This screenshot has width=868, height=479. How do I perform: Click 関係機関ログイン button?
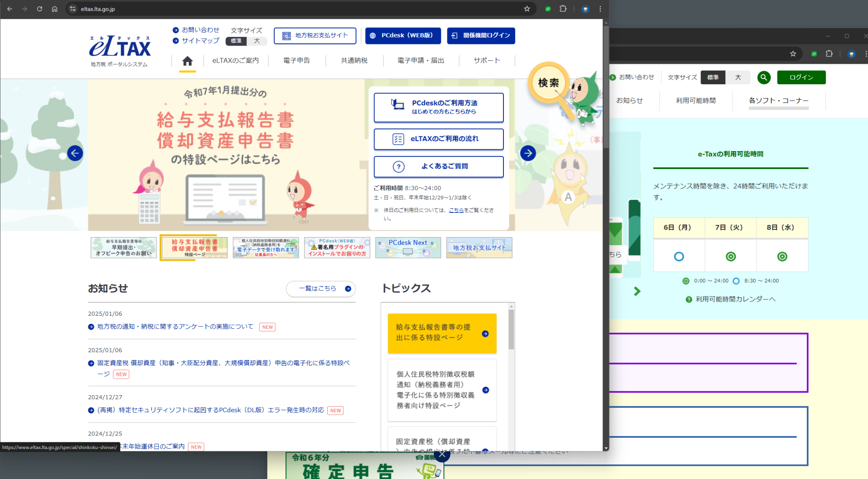pos(481,36)
